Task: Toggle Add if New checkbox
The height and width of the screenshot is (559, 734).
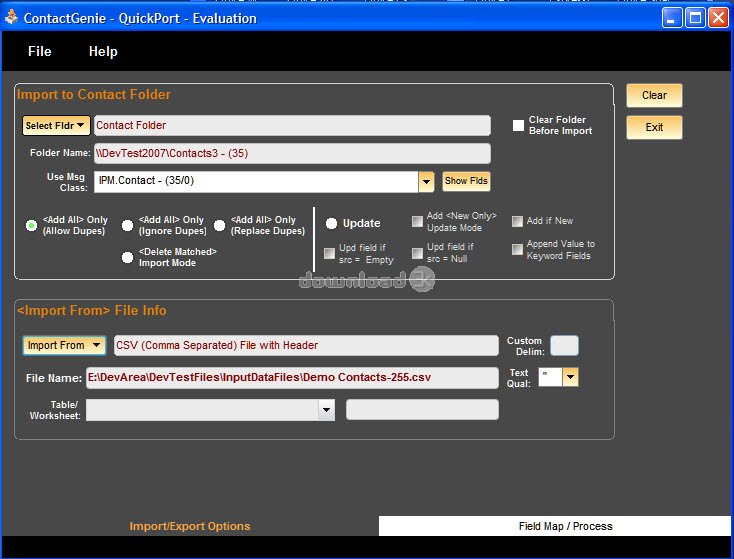Action: pyautogui.click(x=517, y=221)
